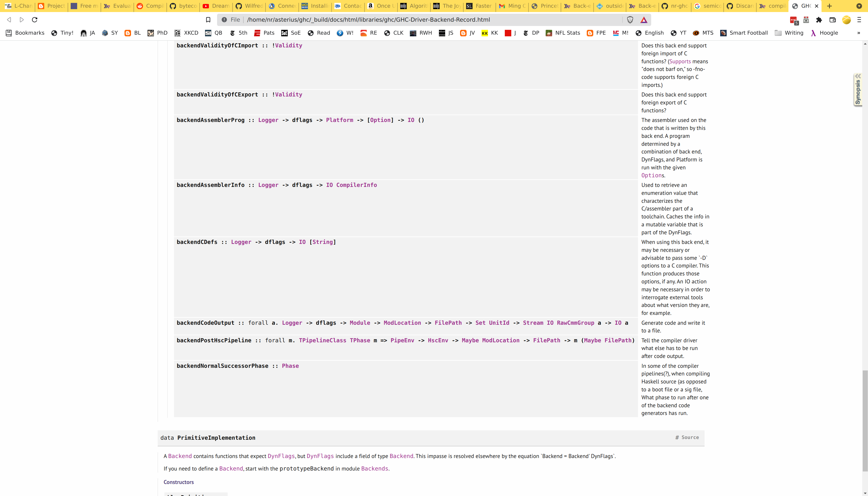
Task: Follow Phase link in backendNormalSuccessorPhase
Action: click(290, 366)
